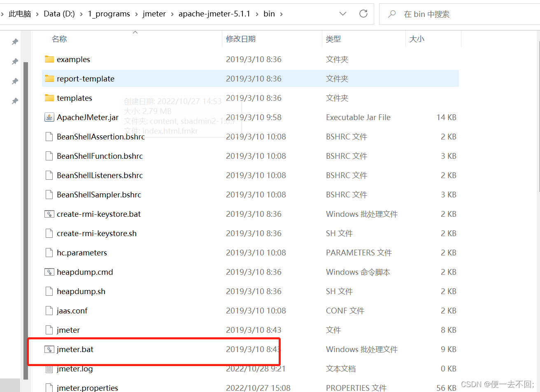
Task: Click the templates folder icon
Action: tap(49, 98)
